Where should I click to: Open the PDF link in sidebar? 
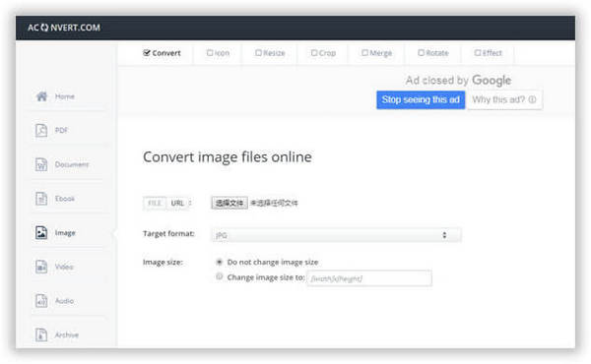(61, 130)
